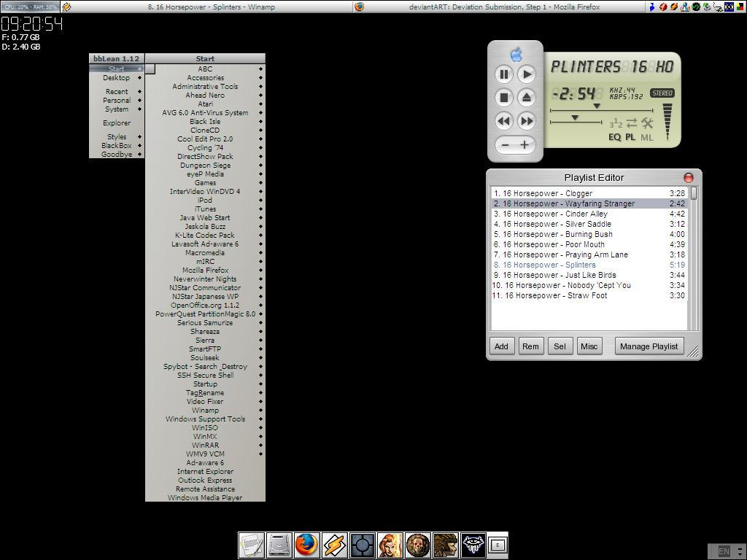Viewport: 747px width, 560px height.
Task: Click the red striped tray icon
Action: (x=662, y=7)
